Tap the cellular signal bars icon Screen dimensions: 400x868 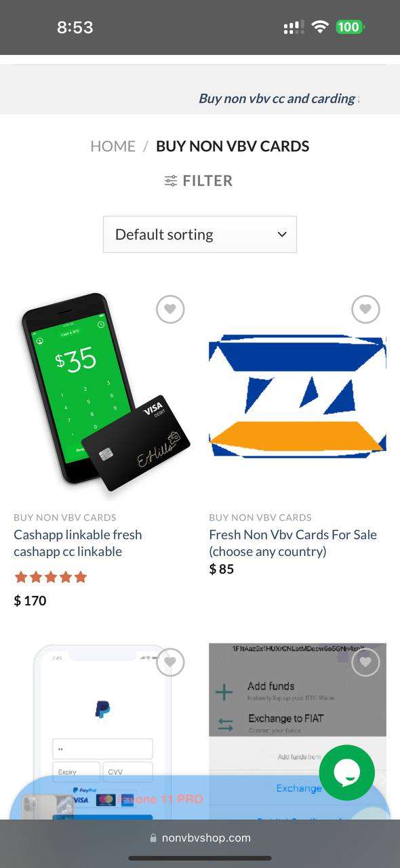click(294, 28)
